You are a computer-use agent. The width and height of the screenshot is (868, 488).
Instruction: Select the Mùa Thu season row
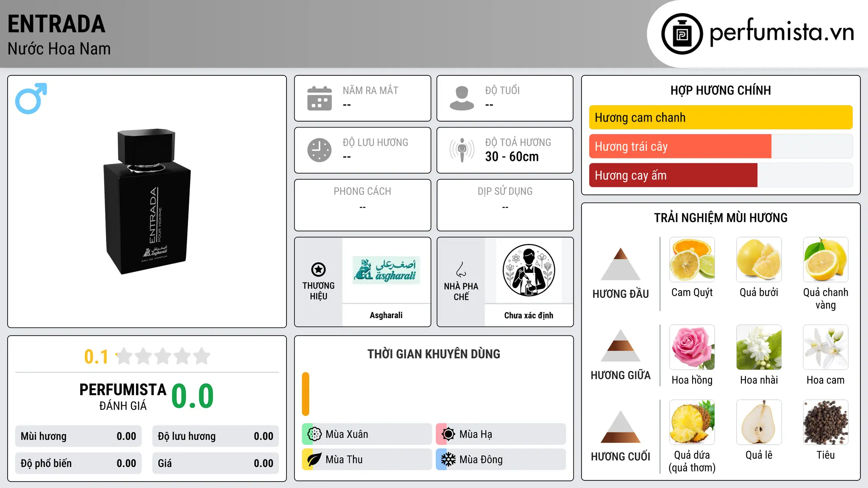pyautogui.click(x=367, y=460)
